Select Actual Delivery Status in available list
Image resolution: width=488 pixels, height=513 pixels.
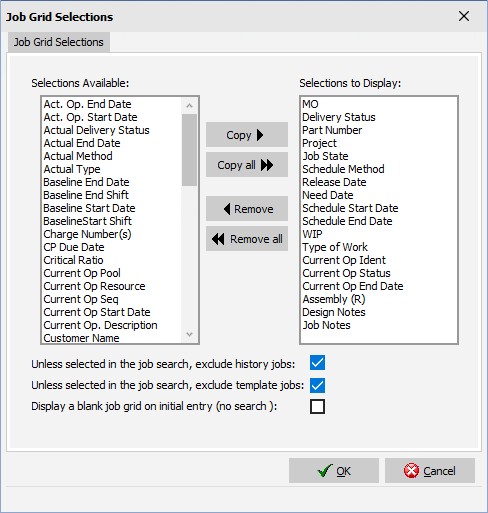click(x=96, y=130)
